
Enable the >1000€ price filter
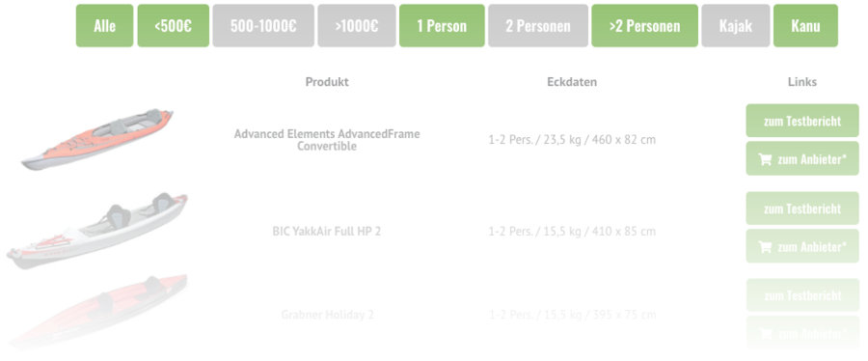pos(357,25)
